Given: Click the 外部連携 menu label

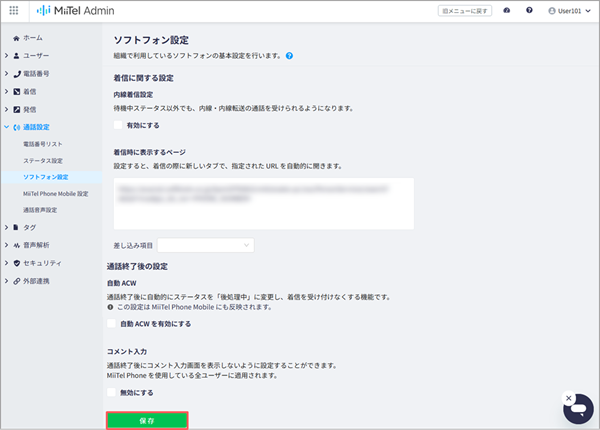Looking at the screenshot, I should pyautogui.click(x=36, y=281).
